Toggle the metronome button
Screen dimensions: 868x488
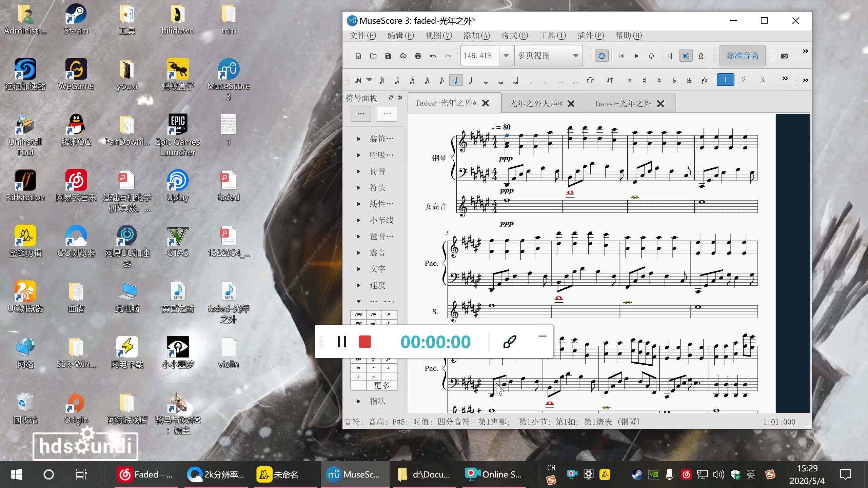click(701, 56)
